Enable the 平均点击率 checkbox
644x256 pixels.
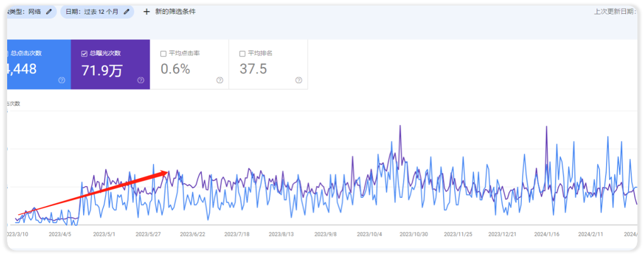163,53
